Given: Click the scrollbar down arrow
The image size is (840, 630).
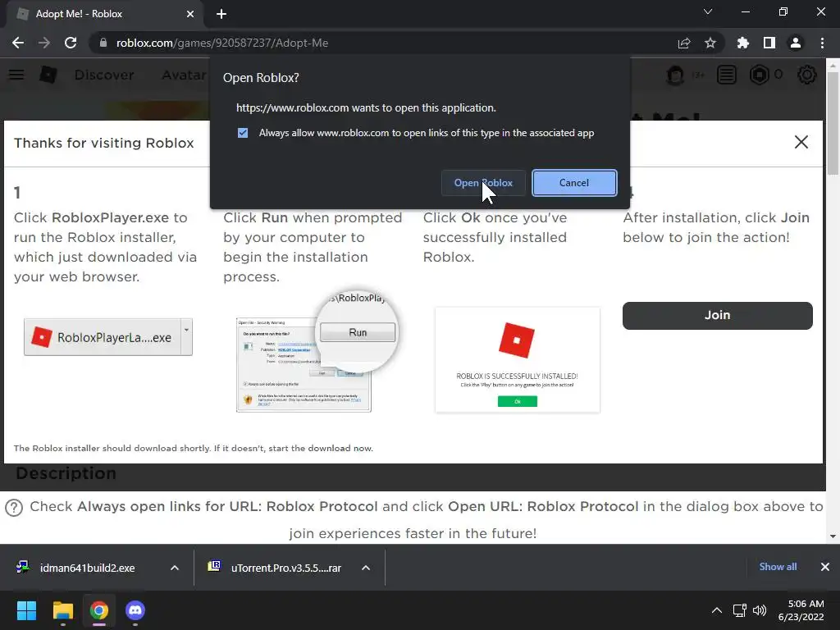Looking at the screenshot, I should (833, 536).
